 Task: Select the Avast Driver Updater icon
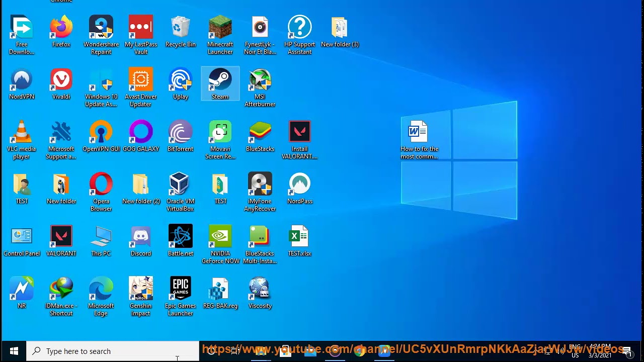tap(141, 79)
